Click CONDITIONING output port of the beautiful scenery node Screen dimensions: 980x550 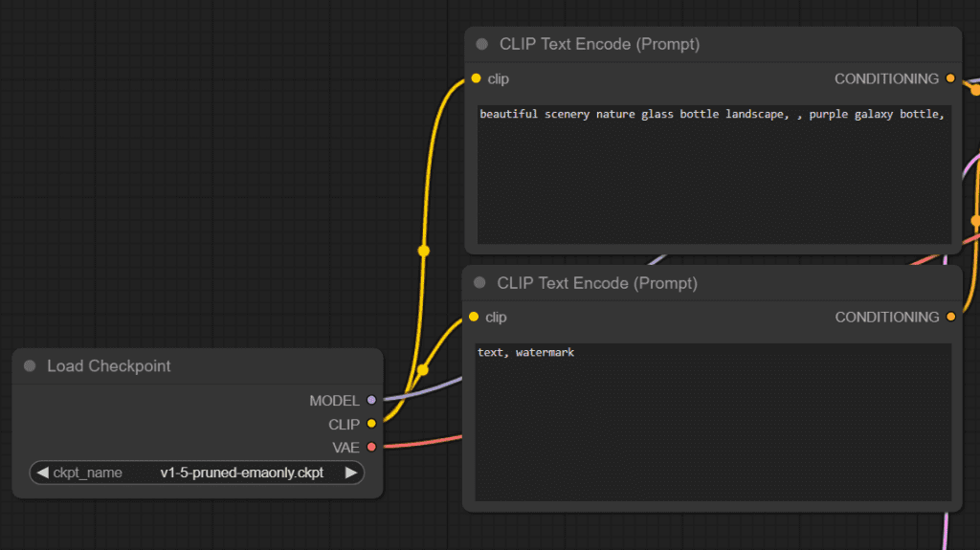(x=949, y=78)
